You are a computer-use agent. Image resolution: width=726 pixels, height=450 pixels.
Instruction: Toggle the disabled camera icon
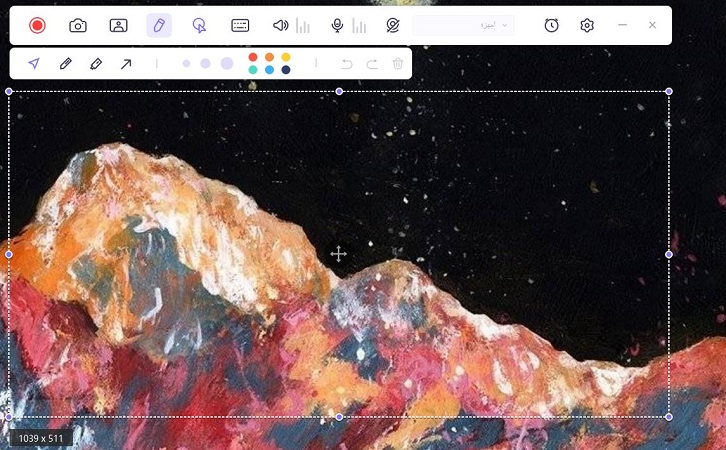pos(393,25)
